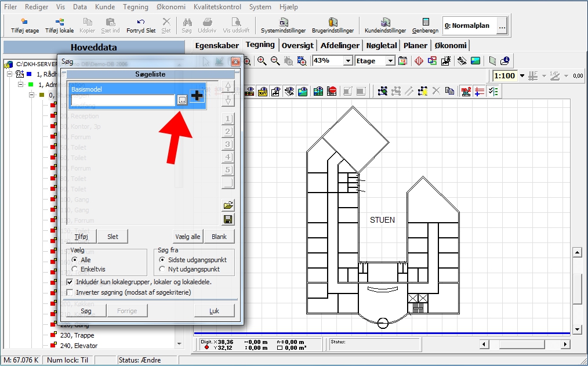The height and width of the screenshot is (366, 588).
Task: Click the move up arrow in Søgeliste
Action: point(228,86)
